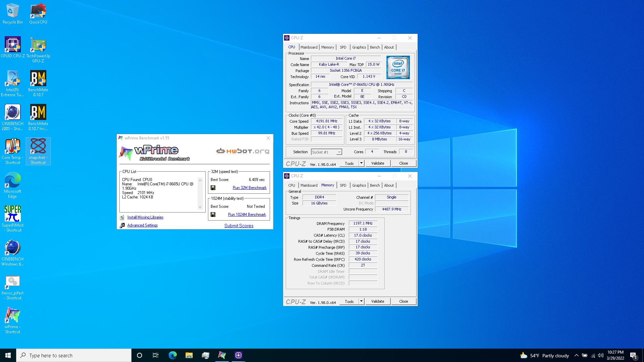Click Install Missing Libraries link
The image size is (644, 362).
[145, 217]
